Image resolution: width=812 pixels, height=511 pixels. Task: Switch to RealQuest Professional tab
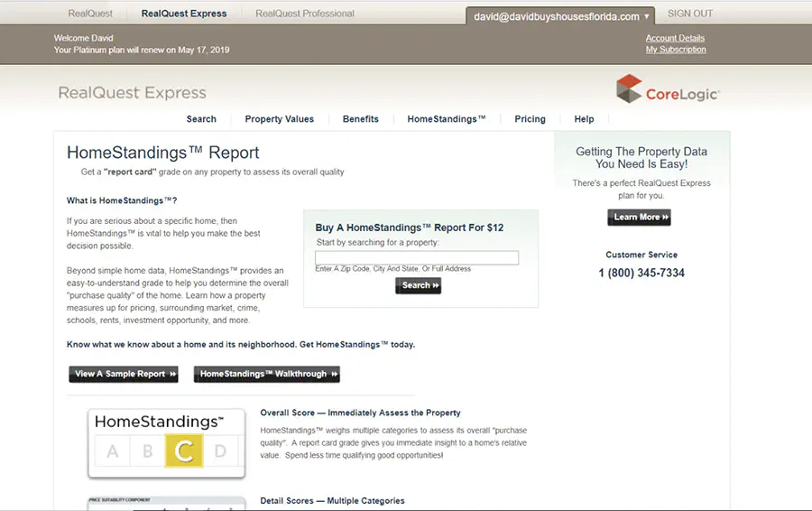[305, 14]
